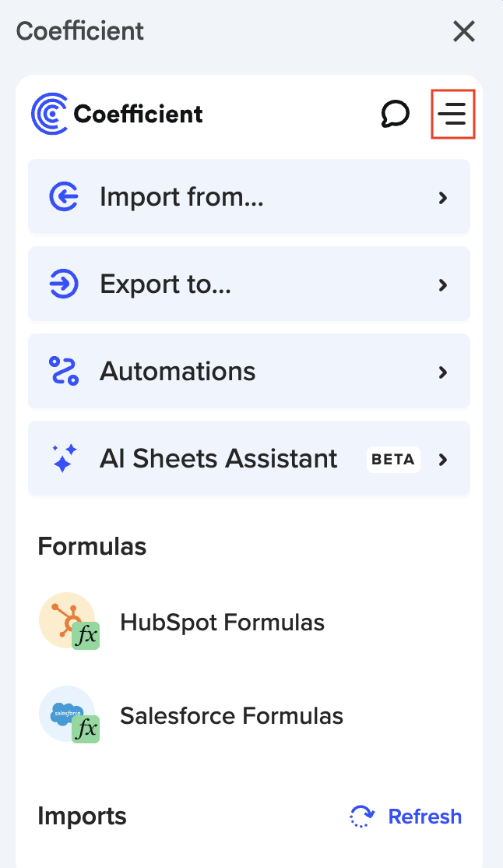This screenshot has width=503, height=868.
Task: Open Salesforce Formulas link
Action: pyautogui.click(x=231, y=715)
